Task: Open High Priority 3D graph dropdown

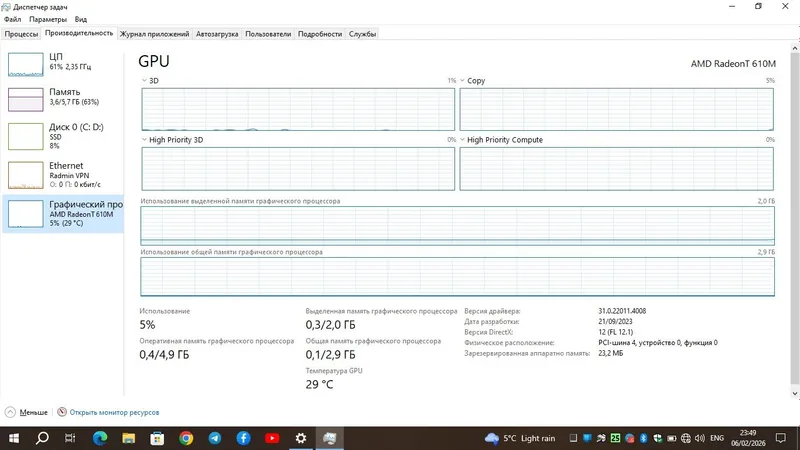Action: coord(144,139)
